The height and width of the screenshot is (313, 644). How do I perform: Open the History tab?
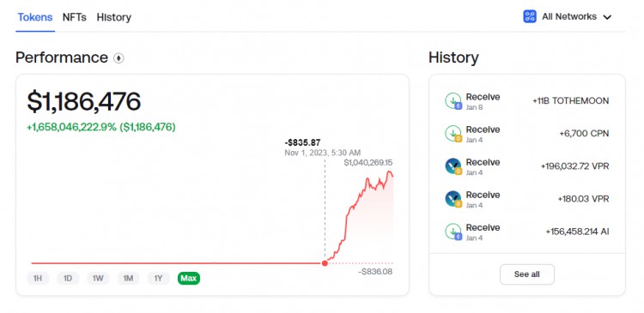114,17
